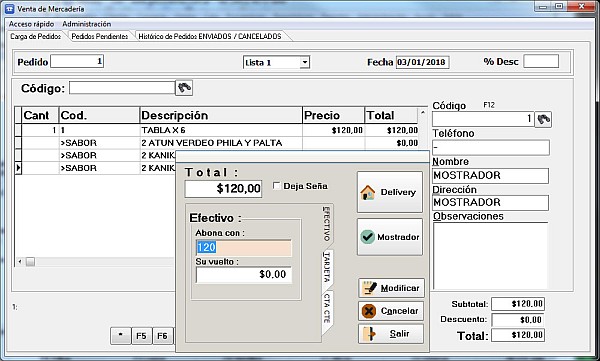The width and height of the screenshot is (600, 361).
Task: Click the Subtotal value field
Action: click(x=518, y=304)
